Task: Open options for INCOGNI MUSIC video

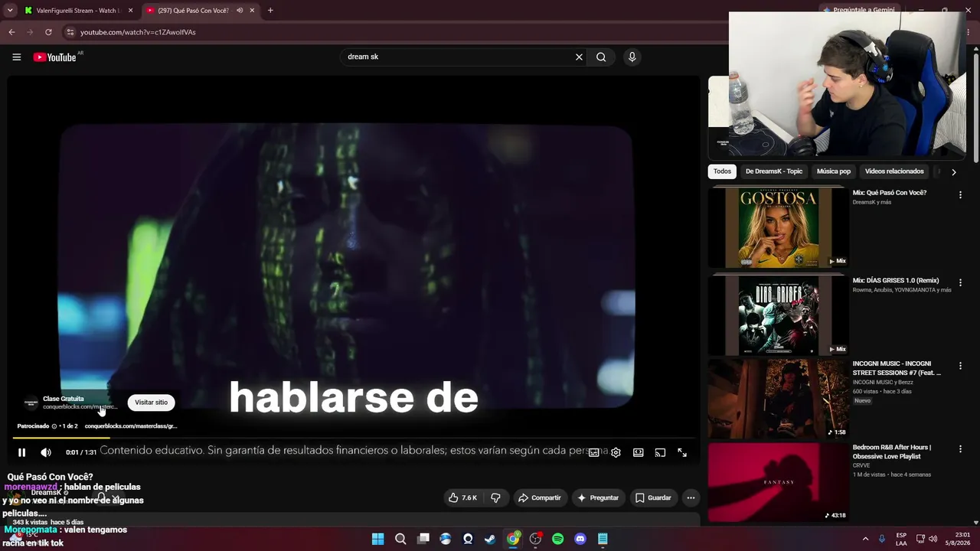Action: point(960,366)
